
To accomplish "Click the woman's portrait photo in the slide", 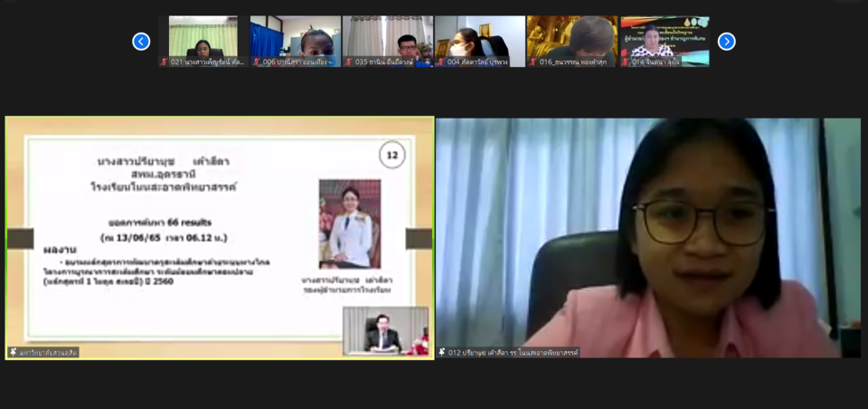I will pyautogui.click(x=350, y=224).
